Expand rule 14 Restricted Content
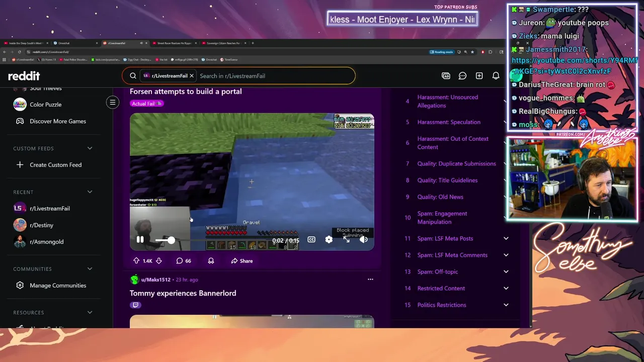The image size is (644, 362). 506,288
